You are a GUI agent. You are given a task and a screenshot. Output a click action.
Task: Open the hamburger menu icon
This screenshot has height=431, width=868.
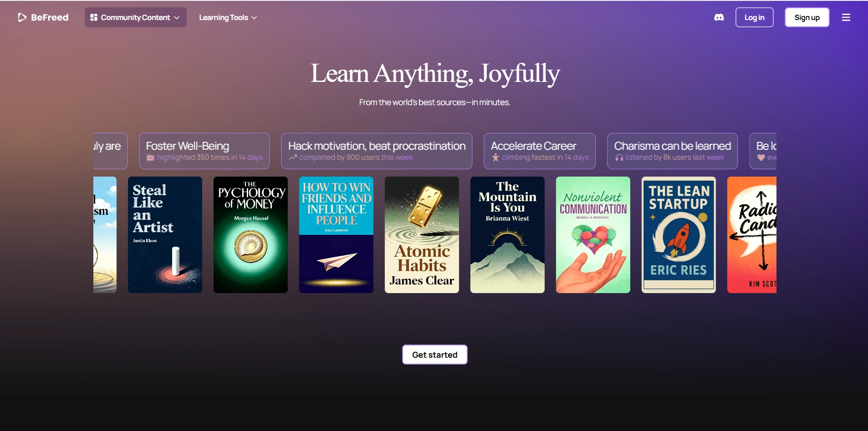click(846, 17)
